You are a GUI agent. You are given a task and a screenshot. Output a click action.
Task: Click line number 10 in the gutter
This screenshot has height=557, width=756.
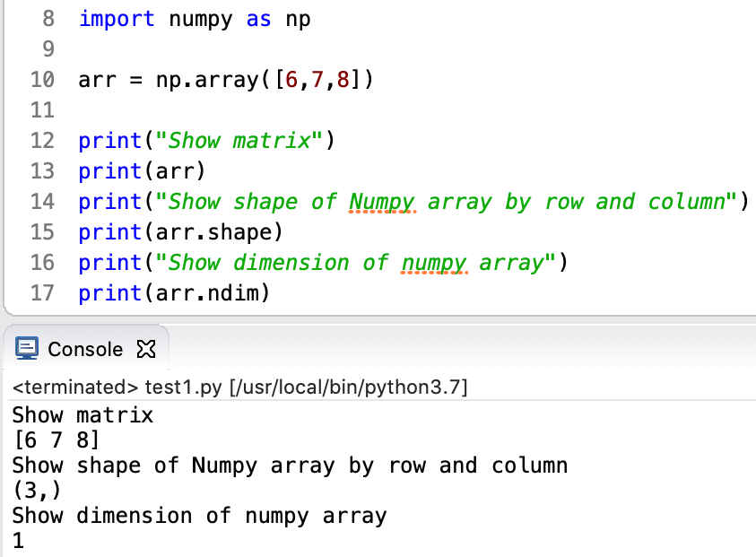(x=42, y=80)
